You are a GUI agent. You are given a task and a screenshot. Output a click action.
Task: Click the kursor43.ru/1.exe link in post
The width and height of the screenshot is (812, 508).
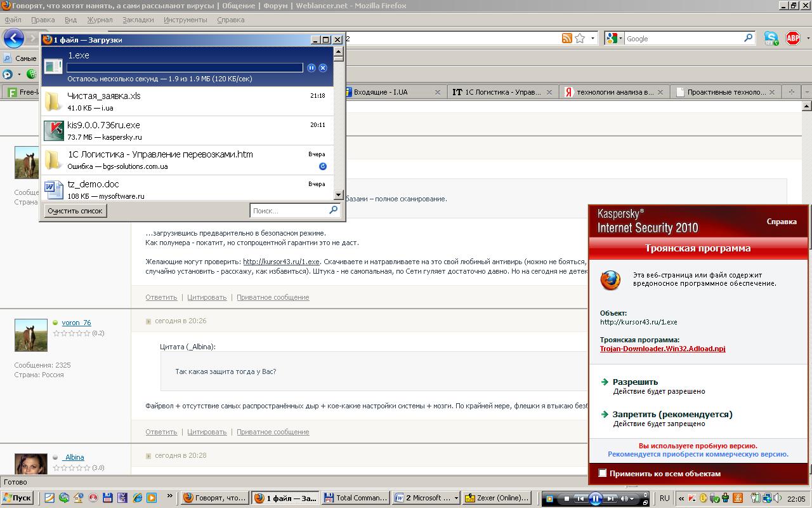pyautogui.click(x=281, y=262)
